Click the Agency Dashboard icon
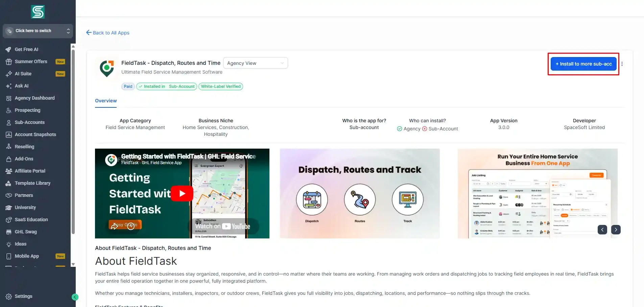Image resolution: width=644 pixels, height=307 pixels. coord(9,98)
